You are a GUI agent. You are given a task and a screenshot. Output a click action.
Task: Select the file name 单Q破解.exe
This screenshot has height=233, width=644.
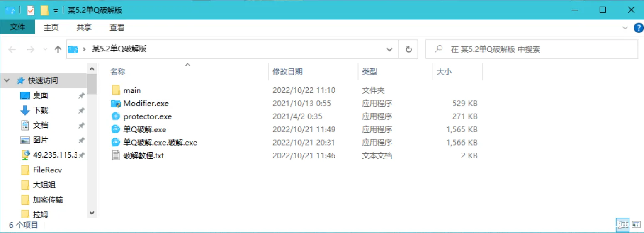point(145,130)
